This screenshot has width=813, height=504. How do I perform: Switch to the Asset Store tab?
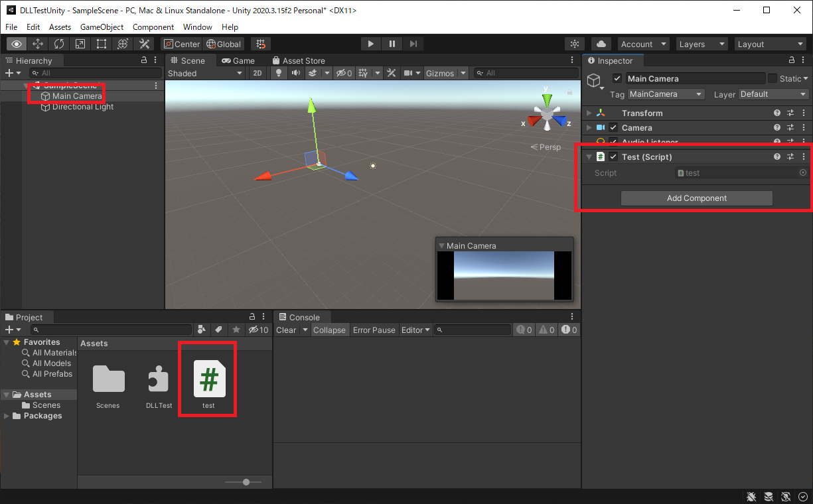pos(298,60)
